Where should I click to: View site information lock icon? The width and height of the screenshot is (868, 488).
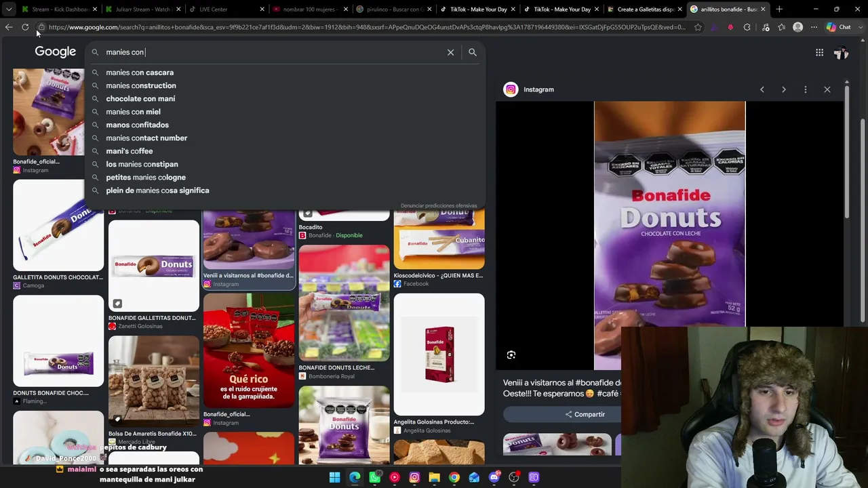[x=41, y=27]
